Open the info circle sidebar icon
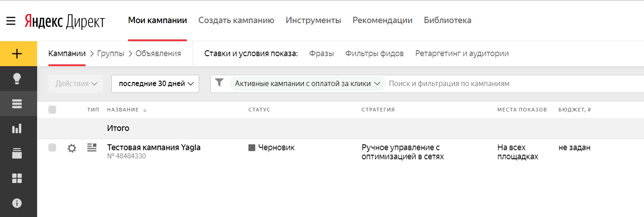644x217 pixels. click(17, 203)
